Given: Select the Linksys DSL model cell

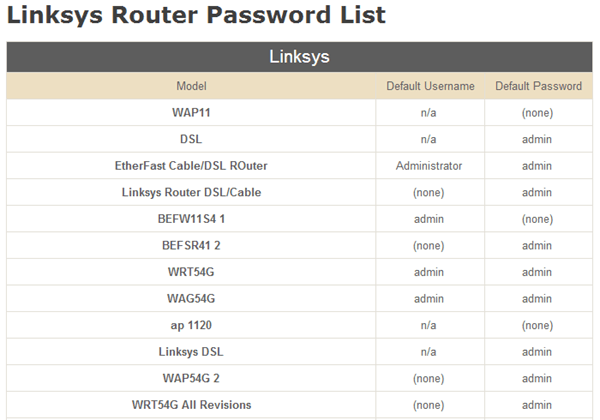Looking at the screenshot, I should coord(191,352).
